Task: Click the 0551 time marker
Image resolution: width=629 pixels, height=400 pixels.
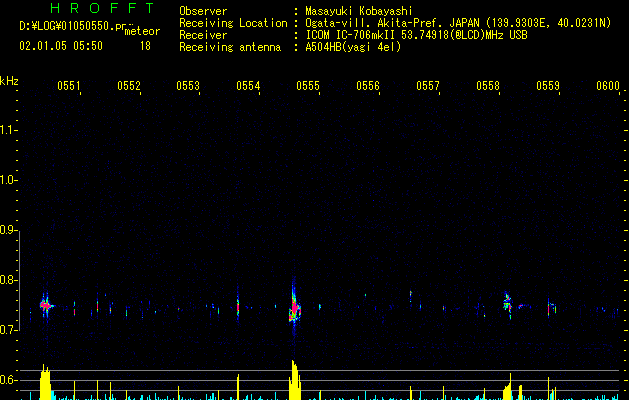Action: [x=69, y=85]
